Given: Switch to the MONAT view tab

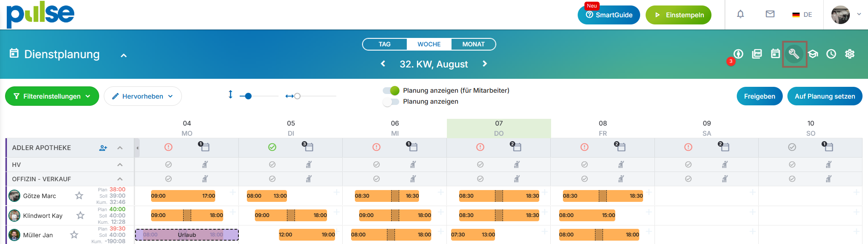Looking at the screenshot, I should 473,44.
